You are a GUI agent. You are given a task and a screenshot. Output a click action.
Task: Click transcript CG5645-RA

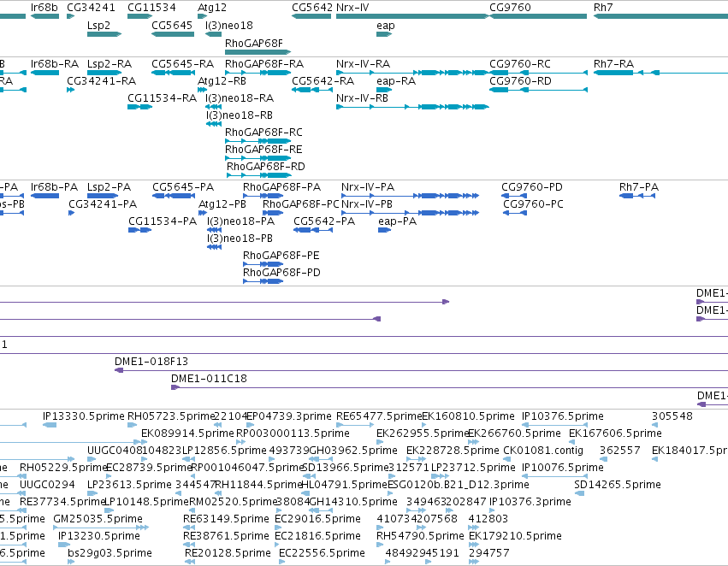point(182,63)
